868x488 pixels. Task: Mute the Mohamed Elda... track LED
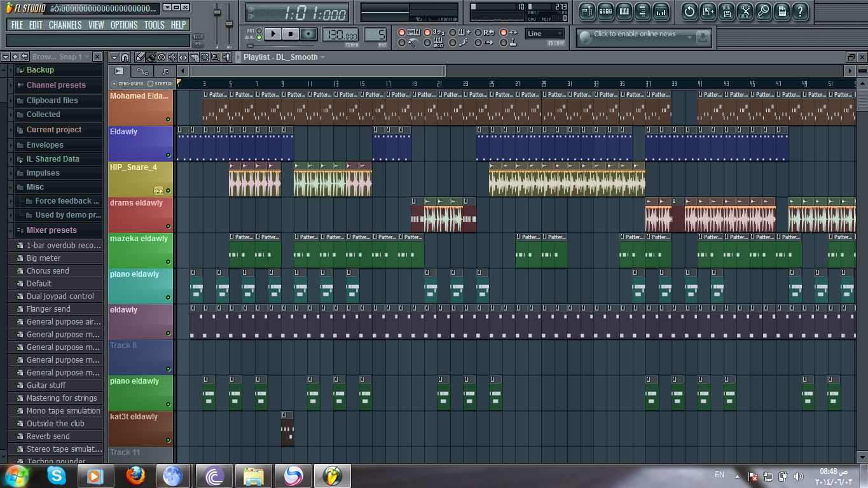pos(168,119)
